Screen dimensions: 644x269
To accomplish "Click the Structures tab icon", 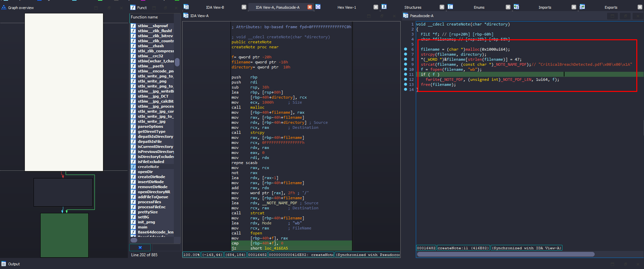I will [384, 7].
